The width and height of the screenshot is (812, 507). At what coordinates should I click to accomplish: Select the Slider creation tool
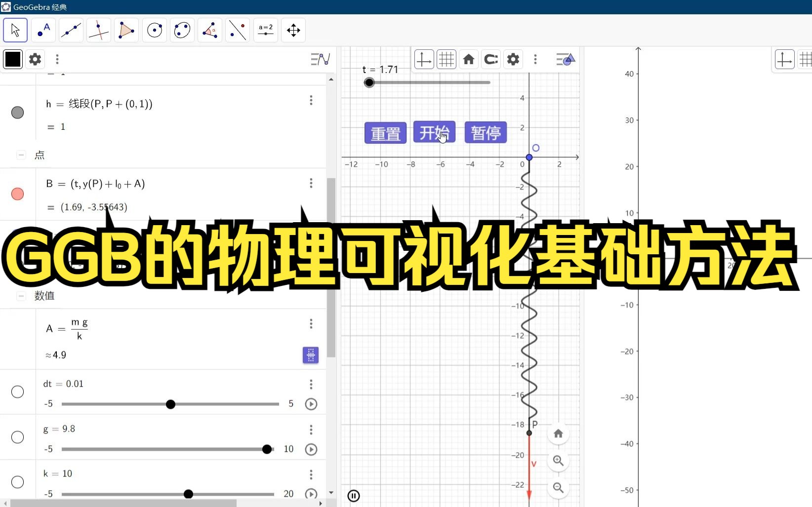tap(265, 30)
